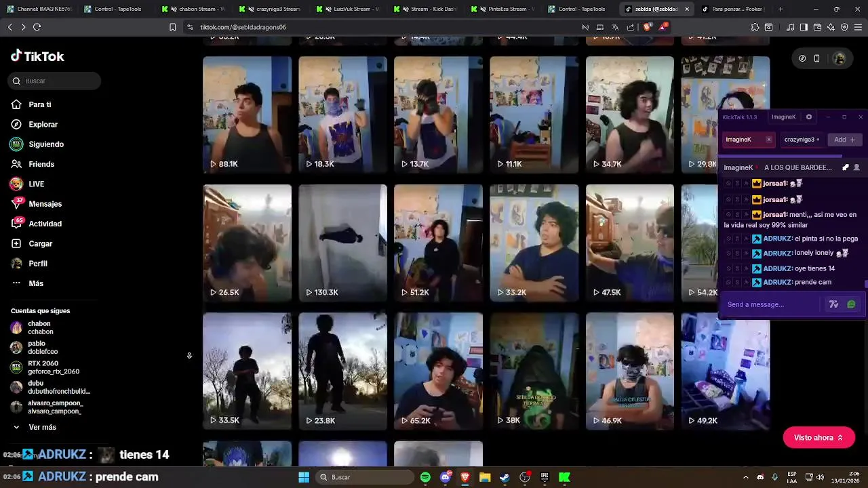868x488 pixels.
Task: Click TikTok phone app icon at top right
Action: (x=817, y=58)
